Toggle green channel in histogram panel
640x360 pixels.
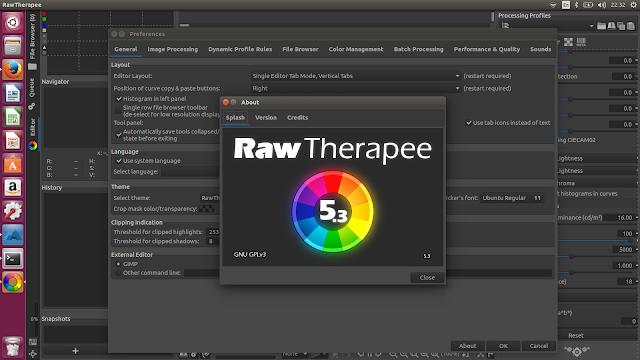44,19
